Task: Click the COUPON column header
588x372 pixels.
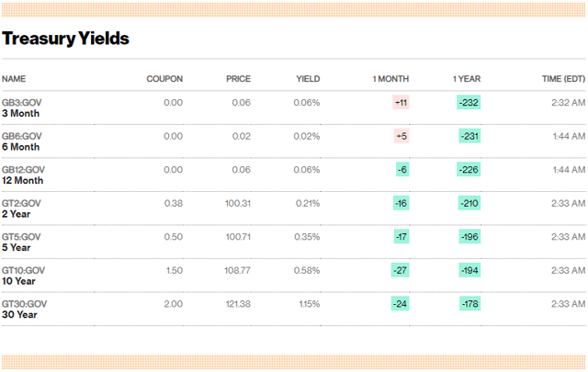Action: pyautogui.click(x=164, y=78)
